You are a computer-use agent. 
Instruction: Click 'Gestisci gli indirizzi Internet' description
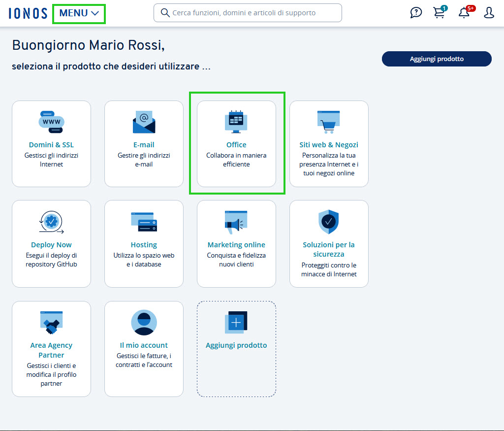point(51,160)
